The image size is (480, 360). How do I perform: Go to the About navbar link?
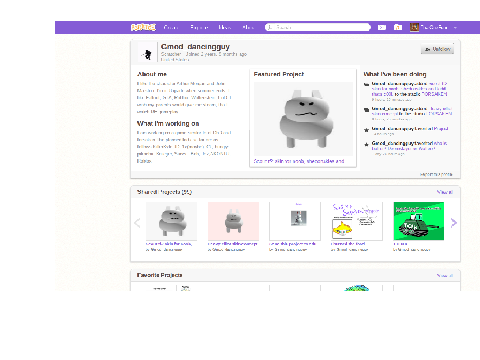[x=248, y=27]
